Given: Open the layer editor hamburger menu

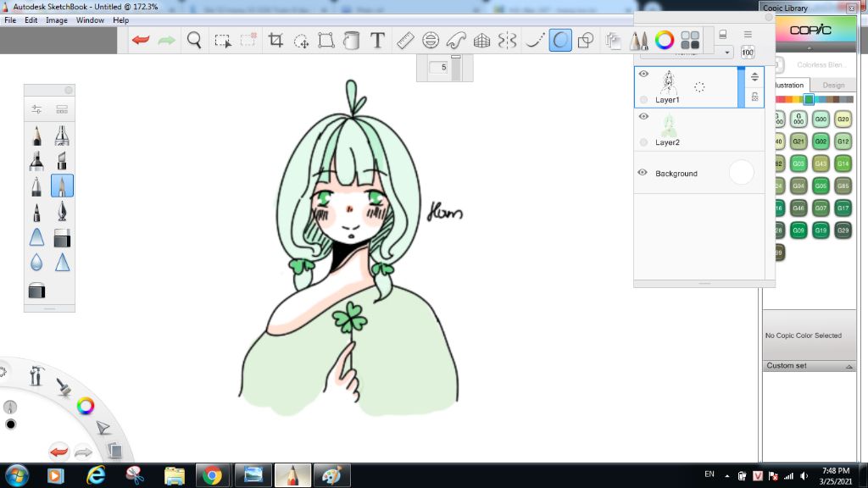Looking at the screenshot, I should pos(748,34).
